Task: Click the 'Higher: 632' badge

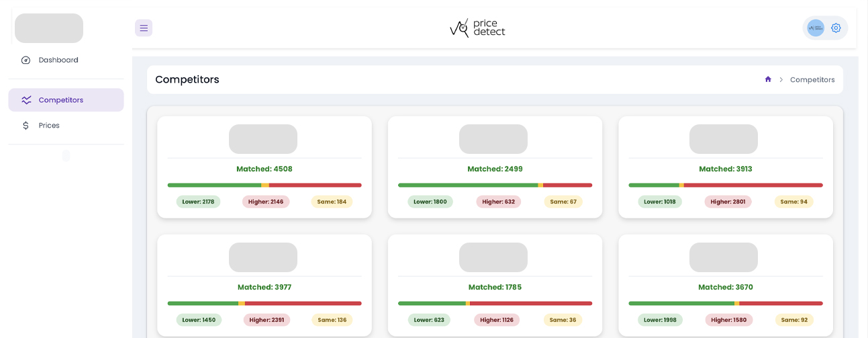Action: pyautogui.click(x=498, y=202)
